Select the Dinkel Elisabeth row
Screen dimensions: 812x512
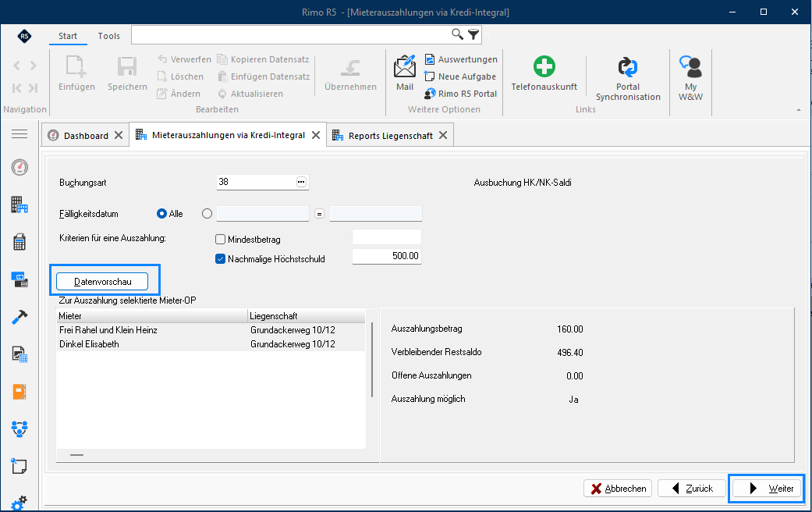click(x=211, y=344)
